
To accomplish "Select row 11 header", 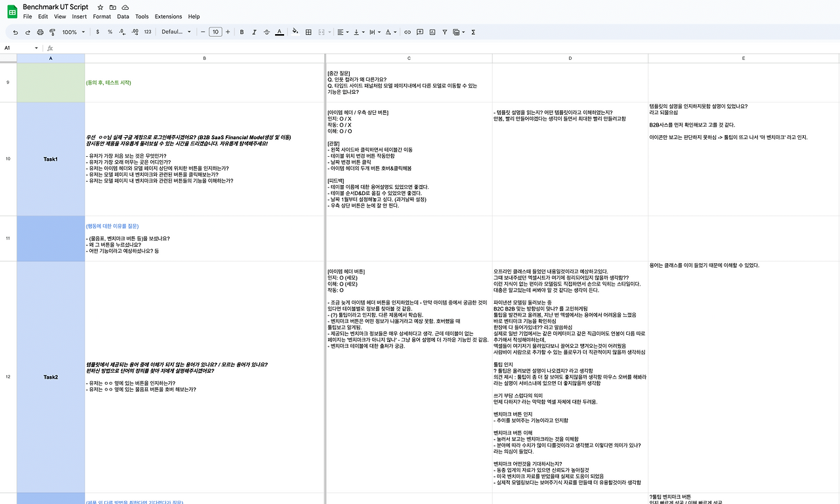I will 8,238.
